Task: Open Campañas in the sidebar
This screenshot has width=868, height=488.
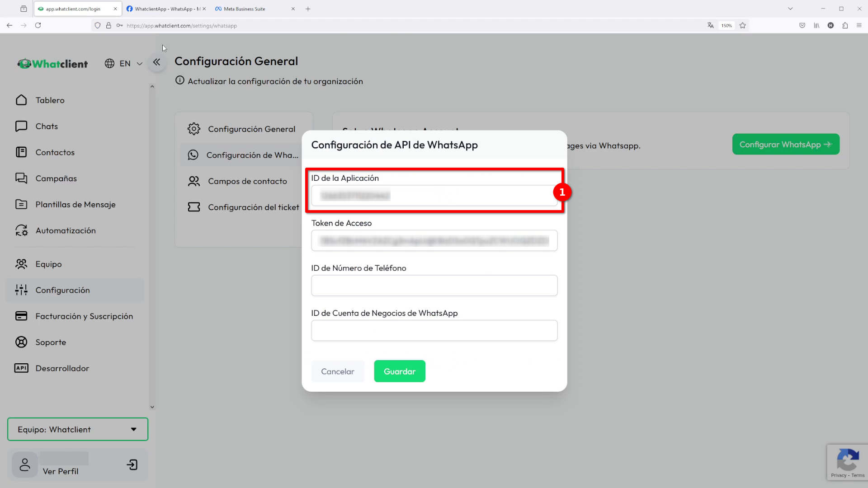Action: point(56,178)
